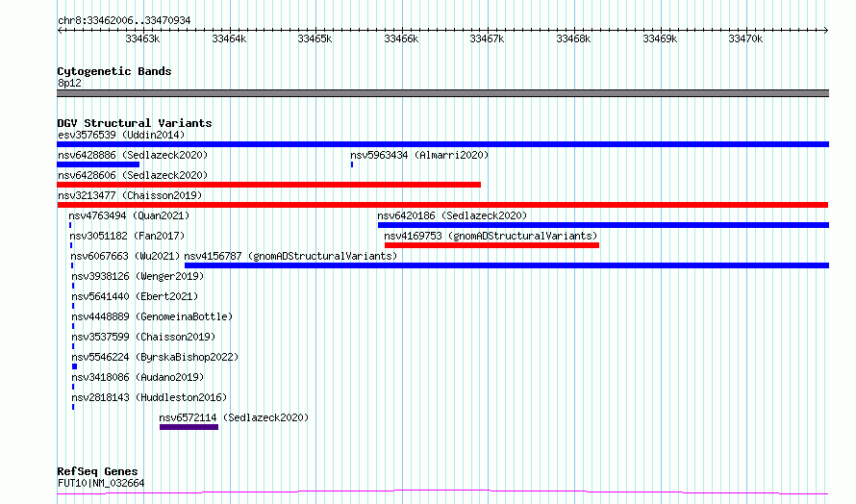
Task: Open nsv4156787 (gnomADStructuralVariants) label
Action: (x=290, y=256)
